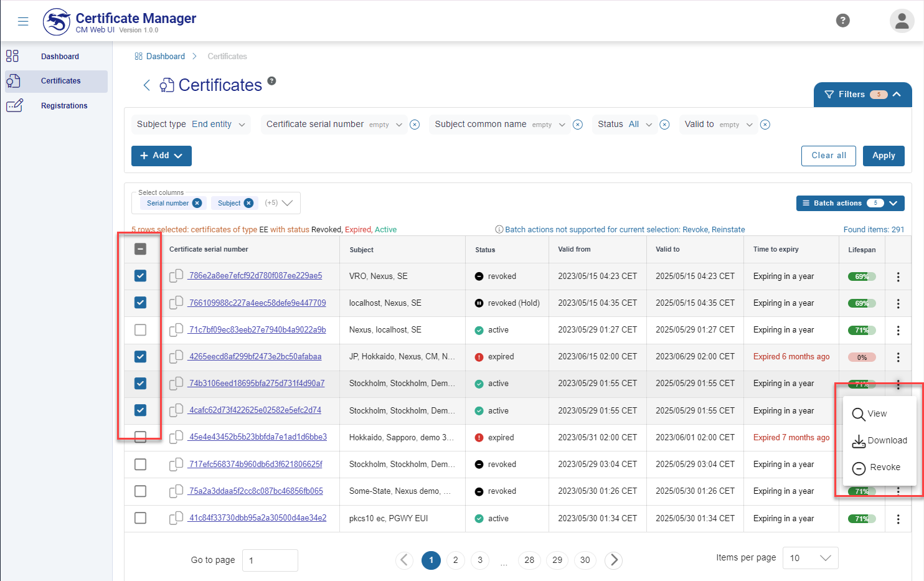Open the user profile avatar
The height and width of the screenshot is (581, 924).
901,21
